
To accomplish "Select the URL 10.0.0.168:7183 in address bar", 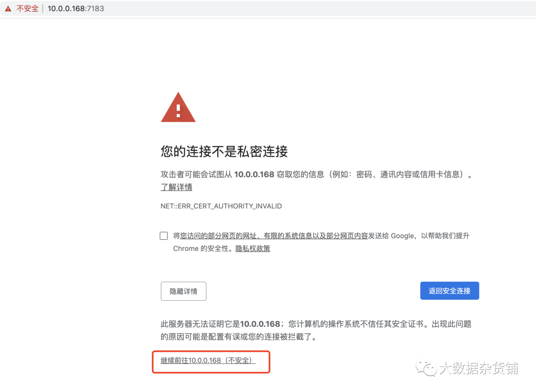I will coord(75,8).
